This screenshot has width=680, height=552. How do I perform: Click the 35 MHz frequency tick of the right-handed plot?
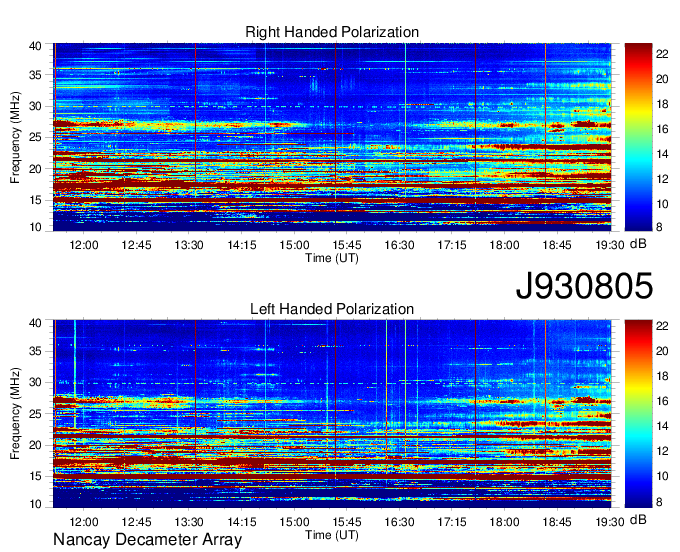(x=35, y=75)
